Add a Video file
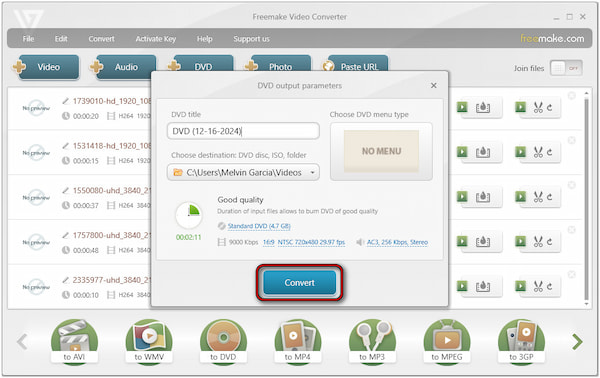The image size is (600, 378). pos(46,67)
